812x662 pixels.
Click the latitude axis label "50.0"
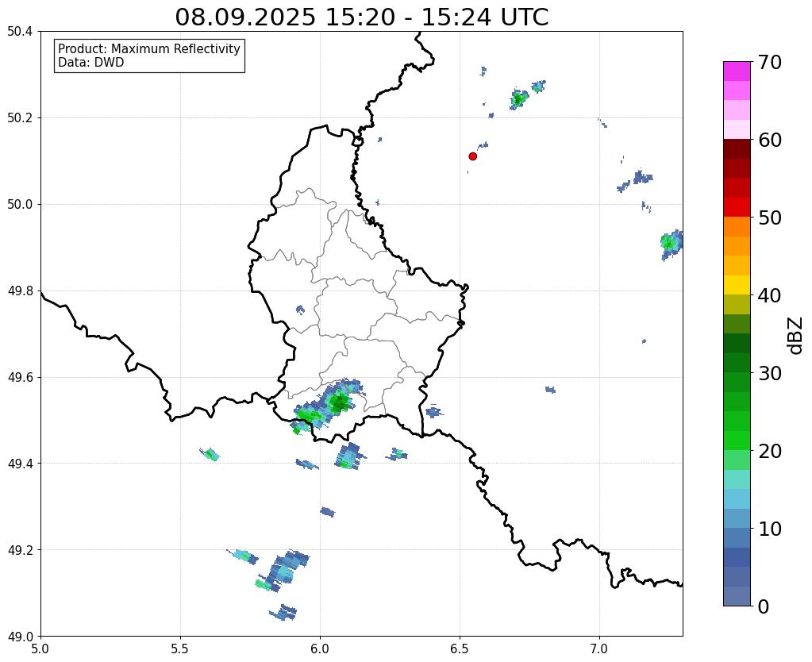20,204
